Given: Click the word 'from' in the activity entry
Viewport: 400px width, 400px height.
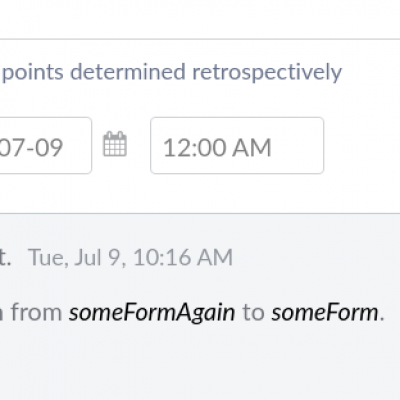Looking at the screenshot, I should pyautogui.click(x=36, y=312).
